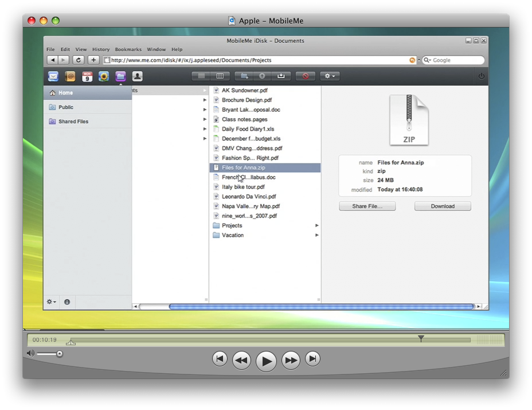532x410 pixels.
Task: Click the power logout icon
Action: pyautogui.click(x=481, y=76)
